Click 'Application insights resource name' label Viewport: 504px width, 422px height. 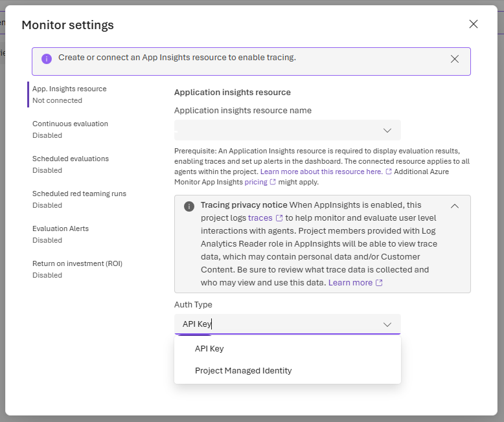tap(243, 111)
